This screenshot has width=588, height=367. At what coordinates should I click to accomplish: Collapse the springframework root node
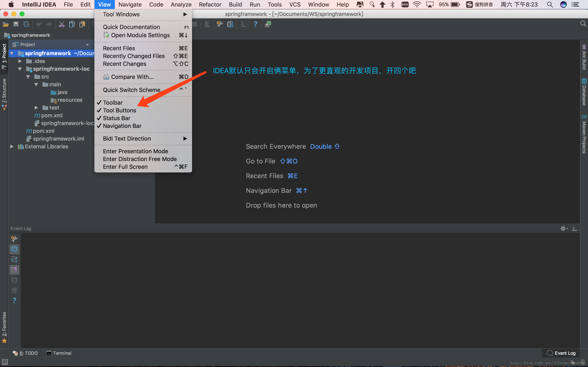point(12,53)
